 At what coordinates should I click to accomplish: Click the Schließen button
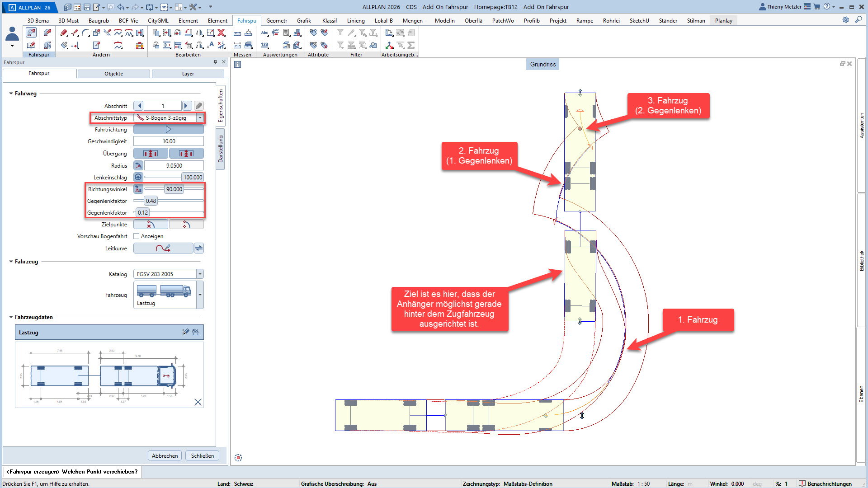point(202,455)
